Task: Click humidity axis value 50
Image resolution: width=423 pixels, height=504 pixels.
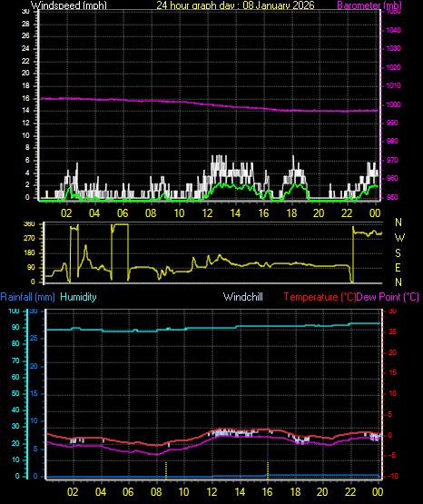Action: pos(15,393)
